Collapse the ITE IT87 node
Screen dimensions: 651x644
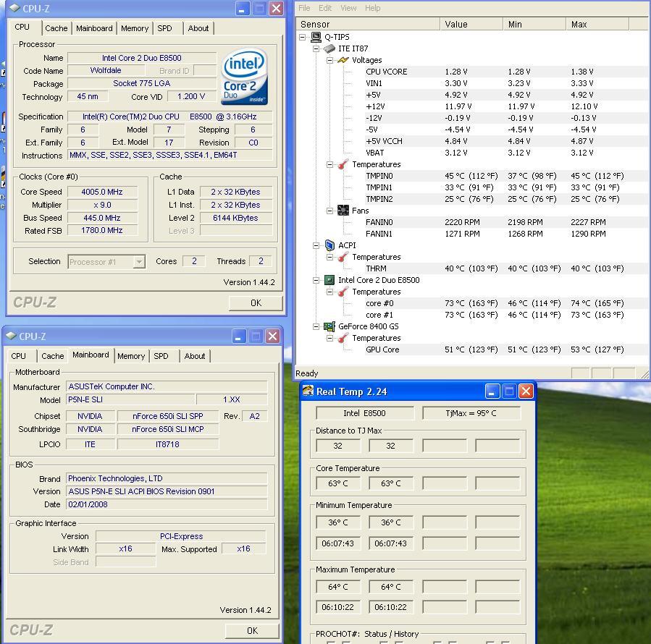coord(316,49)
